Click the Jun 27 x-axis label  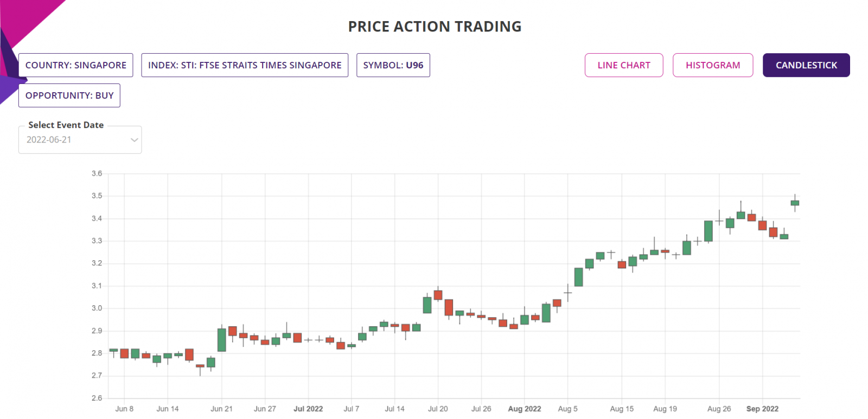point(265,409)
